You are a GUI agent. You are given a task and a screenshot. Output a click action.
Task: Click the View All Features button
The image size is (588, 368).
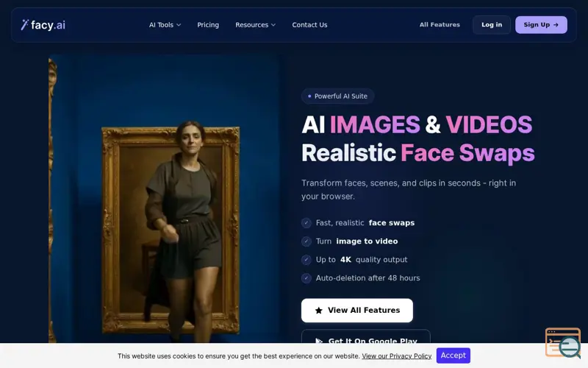click(357, 310)
